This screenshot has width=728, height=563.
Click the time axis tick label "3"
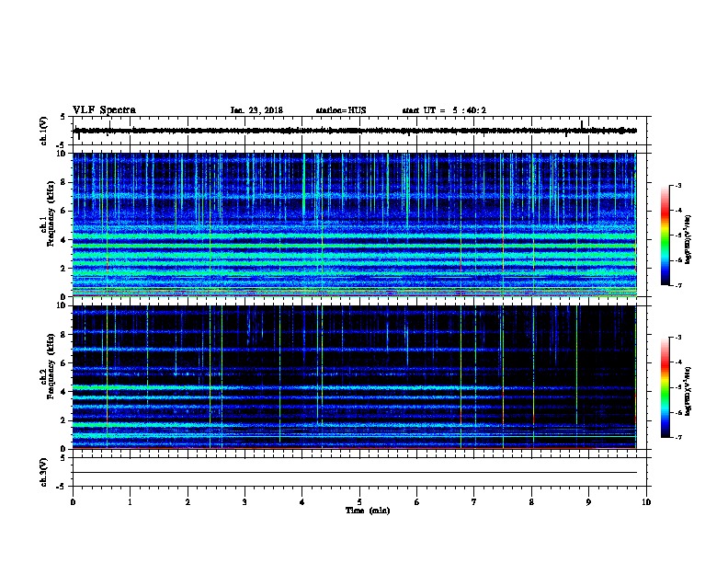pyautogui.click(x=245, y=502)
